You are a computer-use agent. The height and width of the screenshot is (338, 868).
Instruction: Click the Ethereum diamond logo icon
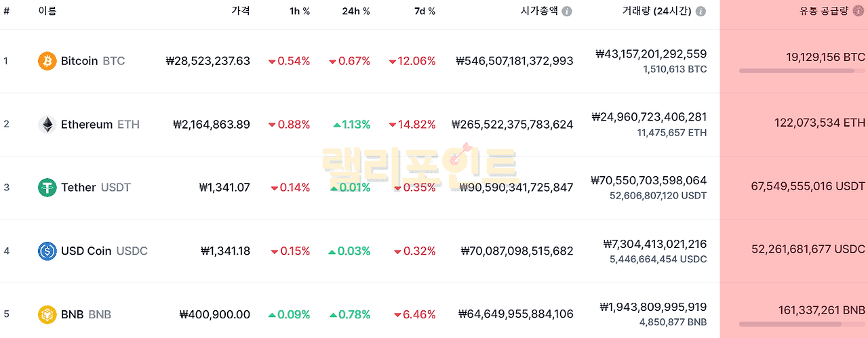[x=47, y=125]
